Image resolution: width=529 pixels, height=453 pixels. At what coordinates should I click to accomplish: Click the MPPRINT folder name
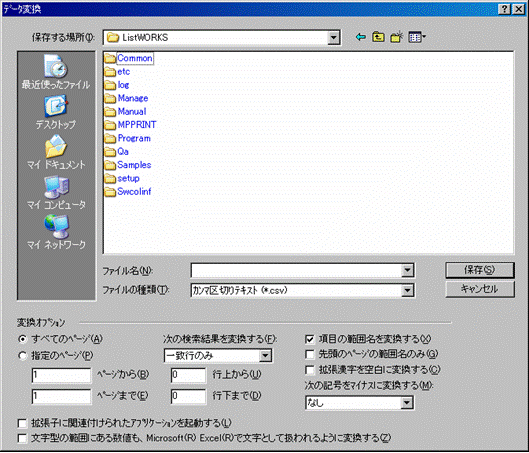coord(137,125)
